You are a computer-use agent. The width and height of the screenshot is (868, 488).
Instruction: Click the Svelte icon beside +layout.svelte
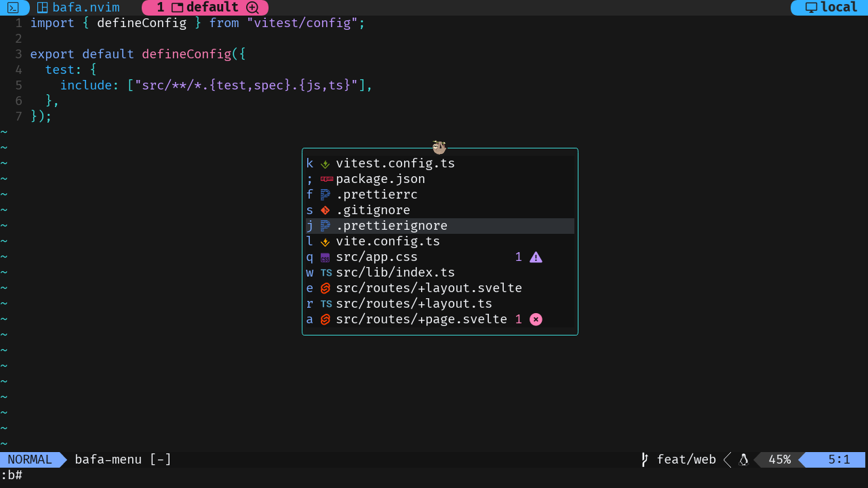click(325, 288)
